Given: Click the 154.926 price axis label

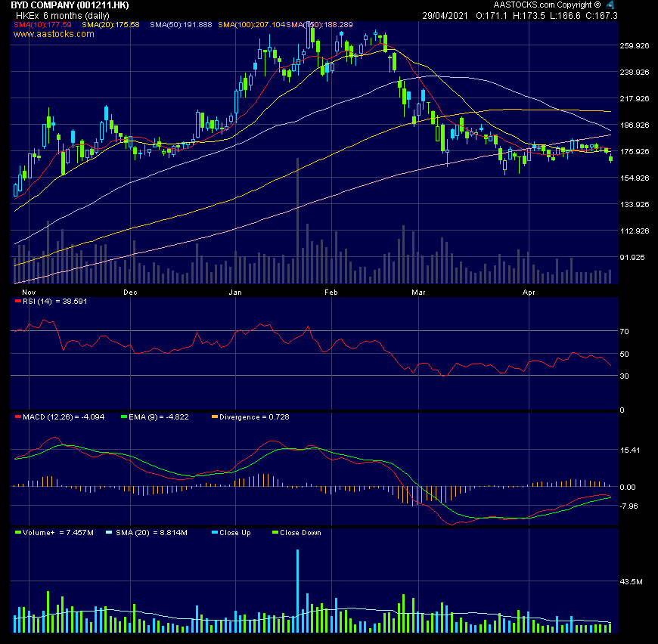Looking at the screenshot, I should [635, 178].
